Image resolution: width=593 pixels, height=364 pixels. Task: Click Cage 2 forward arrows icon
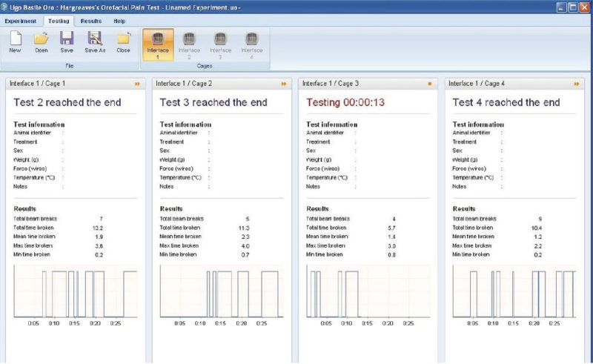[x=284, y=84]
